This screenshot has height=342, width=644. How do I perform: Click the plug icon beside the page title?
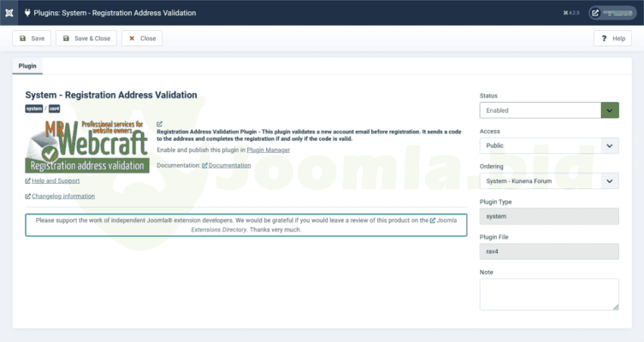click(28, 13)
